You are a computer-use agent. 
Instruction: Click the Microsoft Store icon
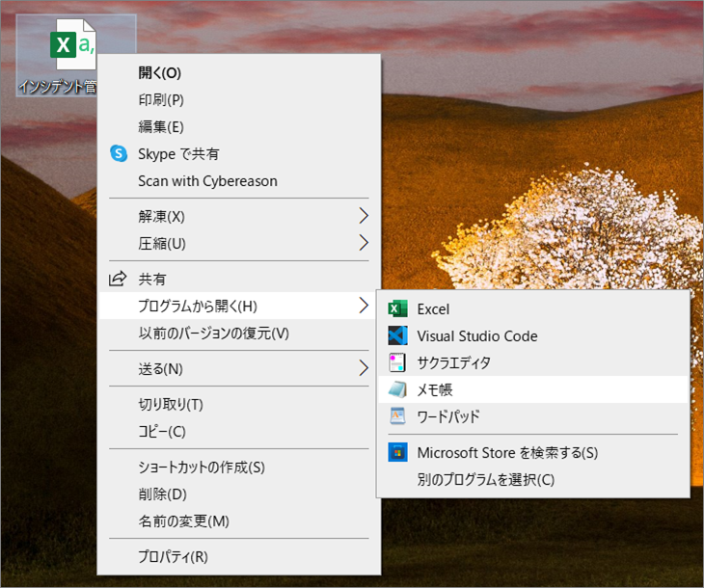pyautogui.click(x=397, y=452)
